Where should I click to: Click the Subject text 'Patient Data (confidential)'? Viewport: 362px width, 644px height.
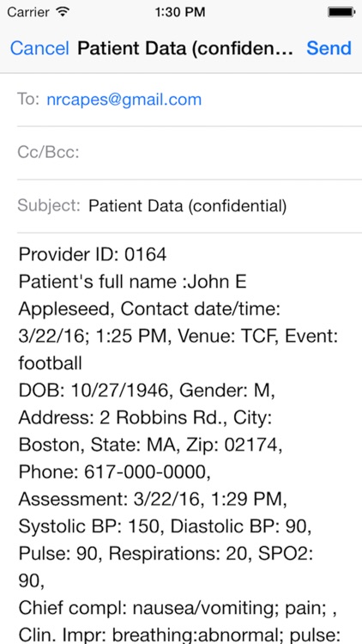click(187, 205)
